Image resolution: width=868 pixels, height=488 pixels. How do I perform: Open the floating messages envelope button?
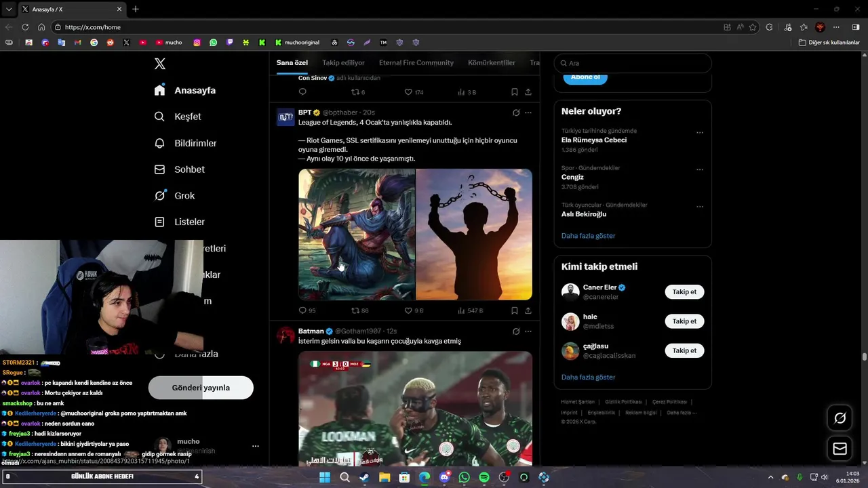(840, 449)
